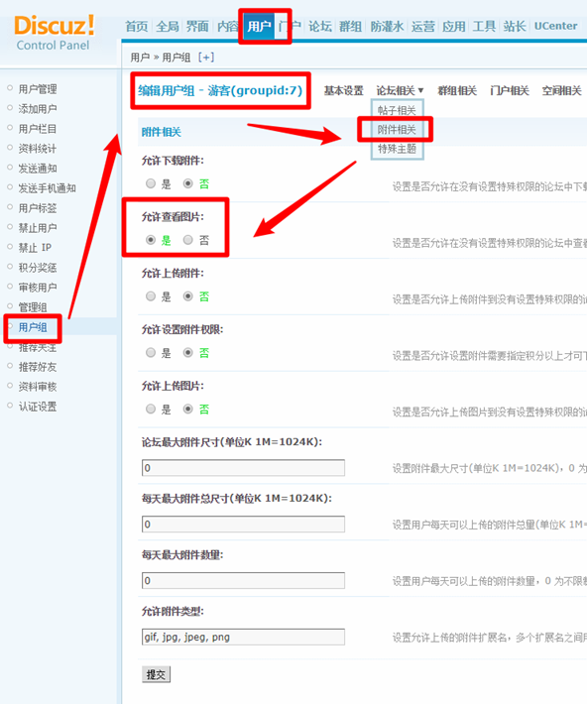Click the Discuz! Control Panel logo
Image resolution: width=588 pixels, height=705 pixels.
pyautogui.click(x=55, y=33)
